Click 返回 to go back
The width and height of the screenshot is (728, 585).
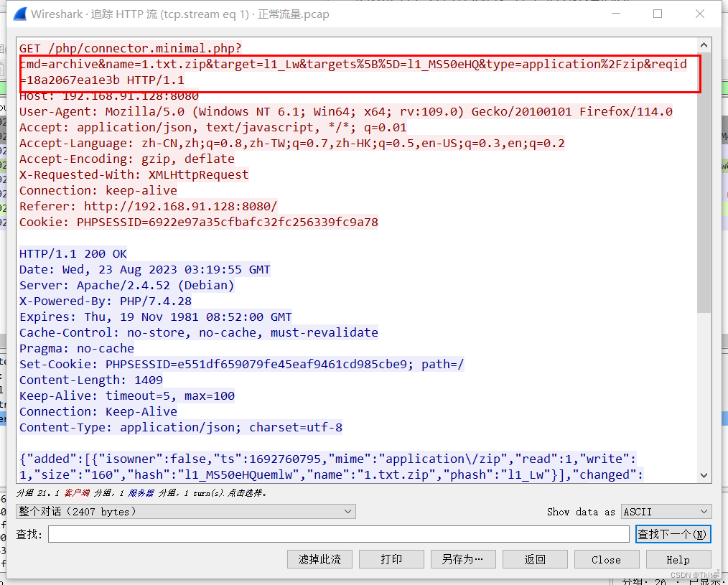534,558
